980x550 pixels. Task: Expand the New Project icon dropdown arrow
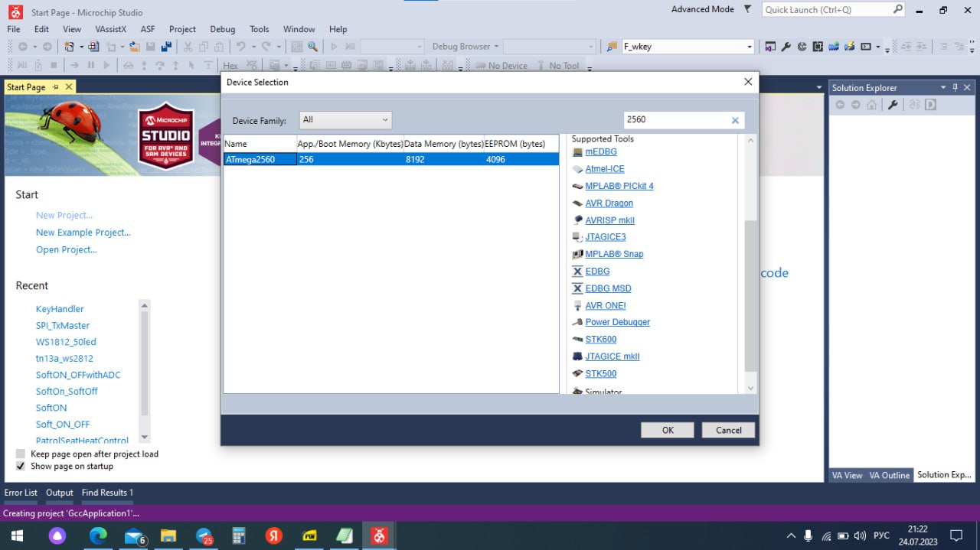click(x=81, y=47)
